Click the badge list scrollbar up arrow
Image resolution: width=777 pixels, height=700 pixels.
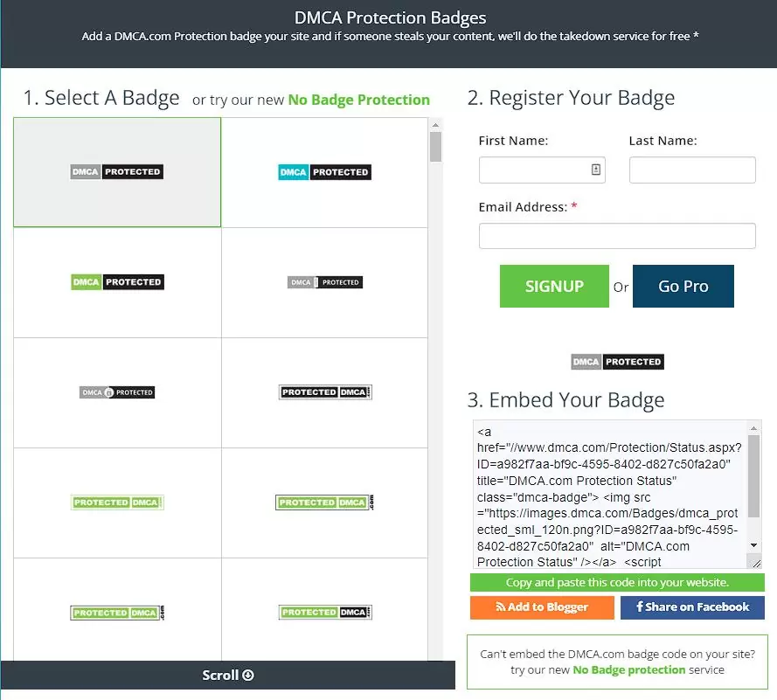click(435, 125)
